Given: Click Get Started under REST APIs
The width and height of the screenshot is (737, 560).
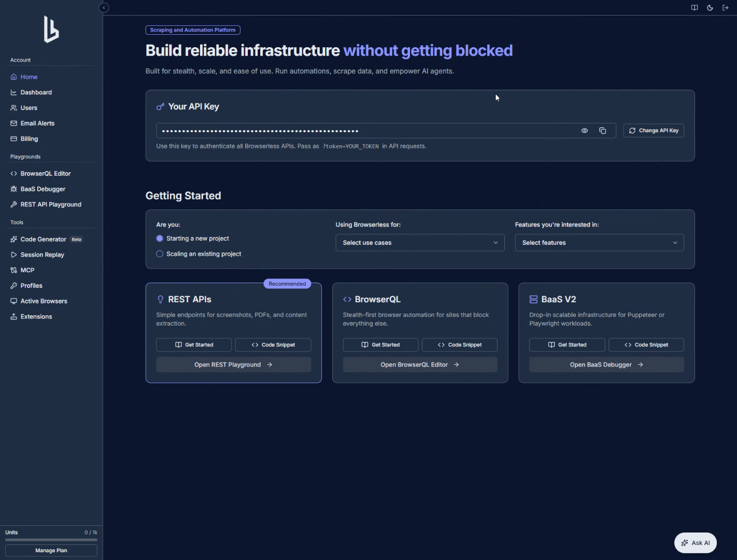Looking at the screenshot, I should 194,345.
